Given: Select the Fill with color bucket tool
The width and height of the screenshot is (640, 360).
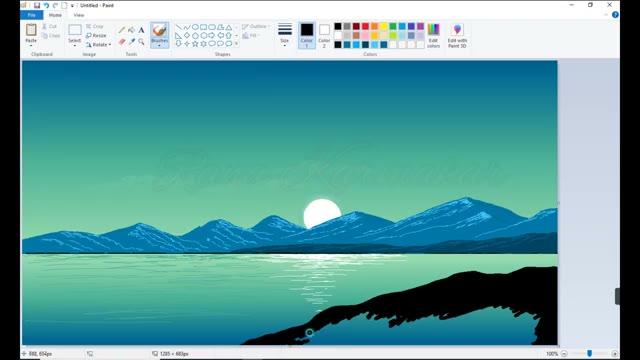Looking at the screenshot, I should (131, 30).
